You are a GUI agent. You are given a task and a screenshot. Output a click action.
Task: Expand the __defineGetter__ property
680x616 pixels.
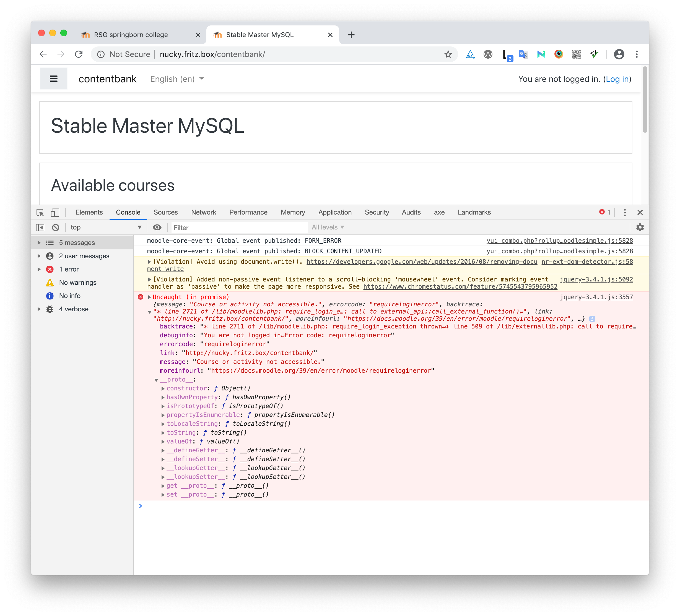(x=163, y=451)
